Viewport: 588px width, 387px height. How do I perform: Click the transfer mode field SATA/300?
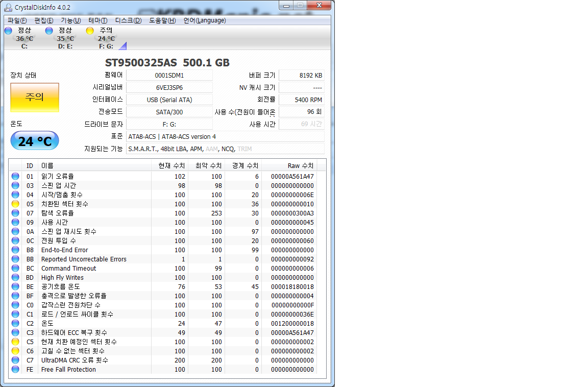coord(169,112)
